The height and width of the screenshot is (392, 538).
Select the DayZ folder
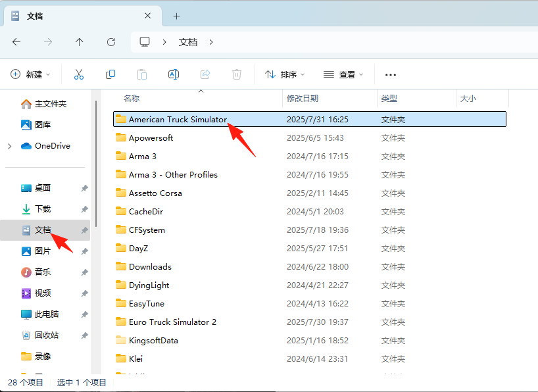point(310,248)
